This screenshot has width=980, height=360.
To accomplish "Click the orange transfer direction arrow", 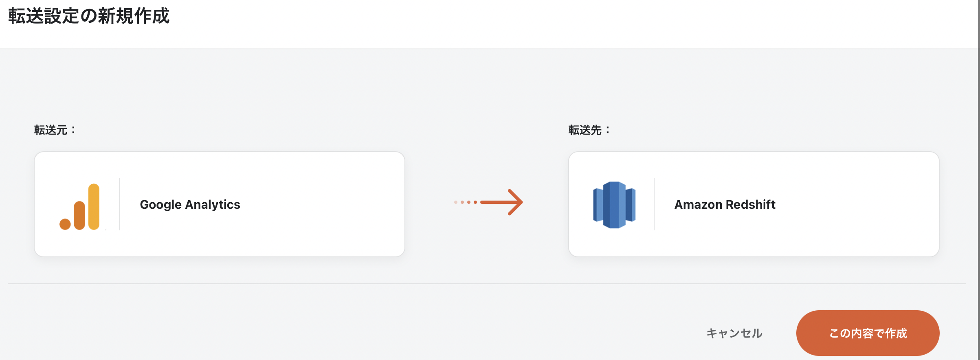I will point(488,202).
